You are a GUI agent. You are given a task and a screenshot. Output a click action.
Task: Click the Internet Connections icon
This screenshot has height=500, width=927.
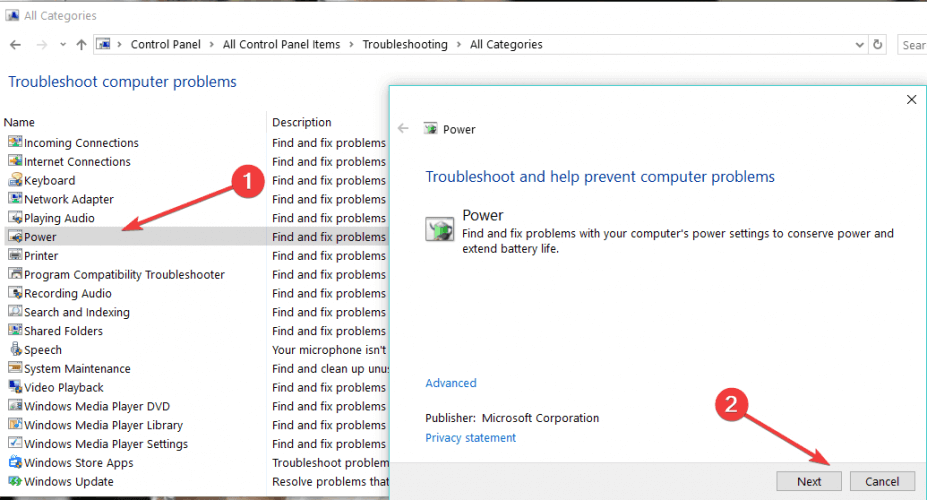tap(15, 161)
